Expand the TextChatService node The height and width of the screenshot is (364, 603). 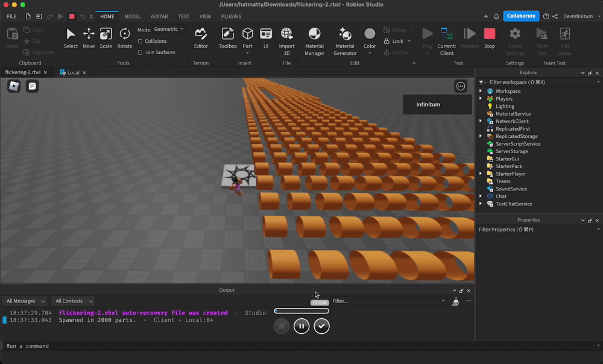click(481, 204)
